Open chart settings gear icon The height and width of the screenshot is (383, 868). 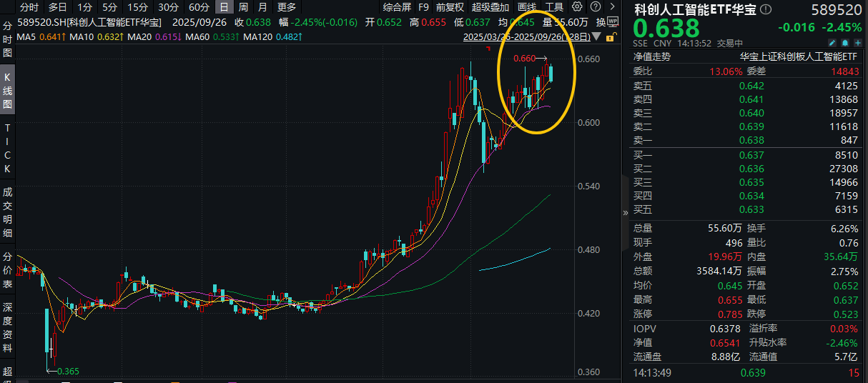point(577,7)
